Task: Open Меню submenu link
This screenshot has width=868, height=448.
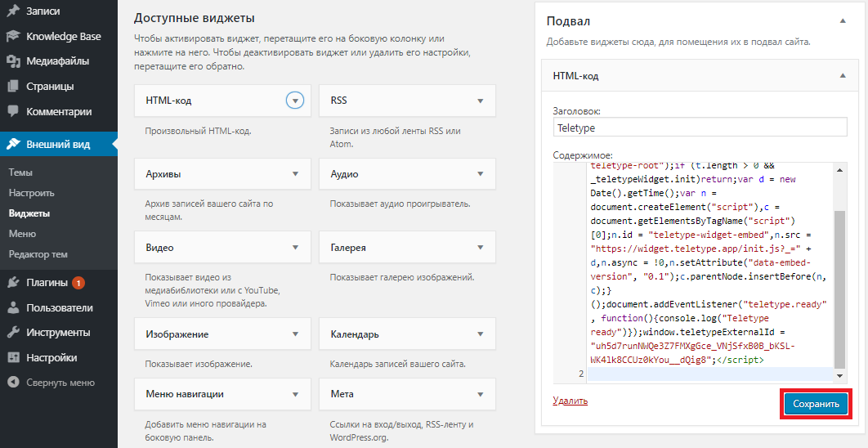Action: pos(23,234)
